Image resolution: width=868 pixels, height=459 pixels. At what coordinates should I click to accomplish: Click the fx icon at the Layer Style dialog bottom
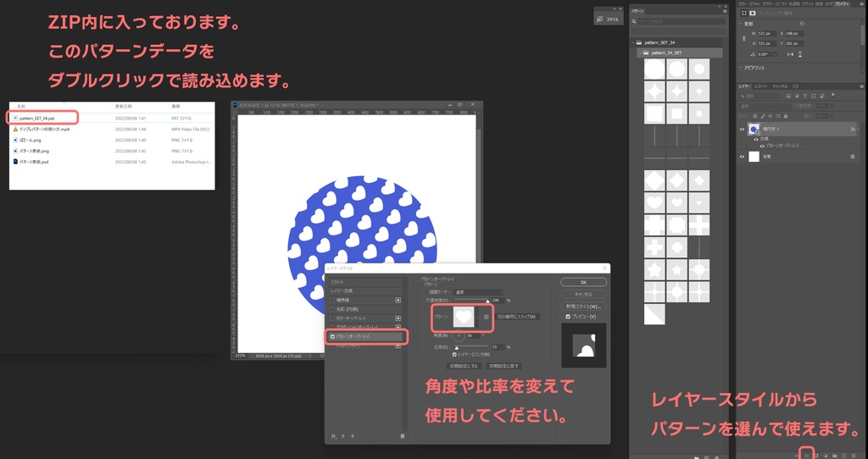click(334, 436)
